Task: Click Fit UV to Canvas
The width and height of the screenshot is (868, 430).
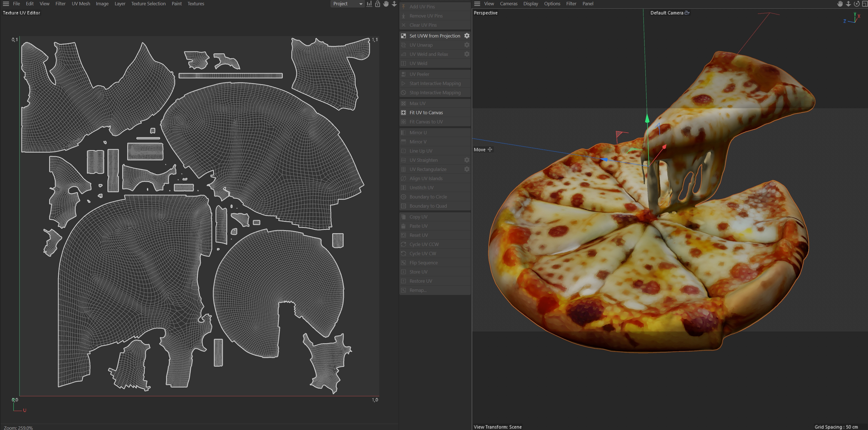Action: click(426, 113)
